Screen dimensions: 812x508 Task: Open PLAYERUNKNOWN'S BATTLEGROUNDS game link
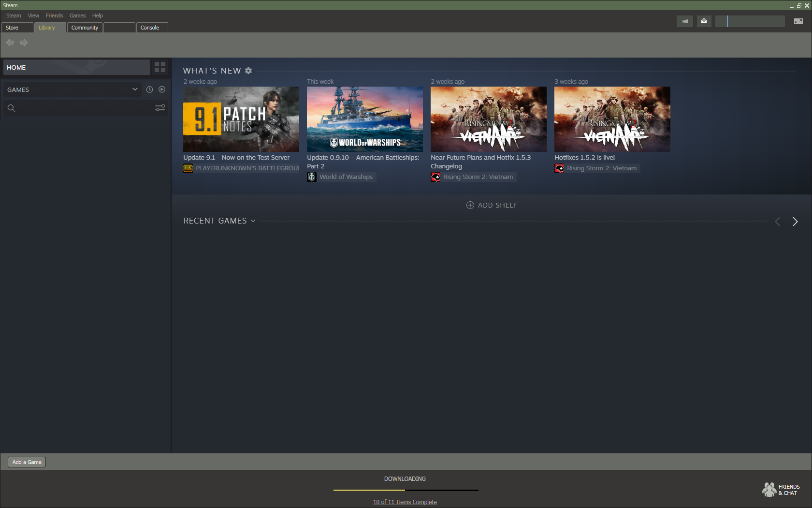coord(247,168)
